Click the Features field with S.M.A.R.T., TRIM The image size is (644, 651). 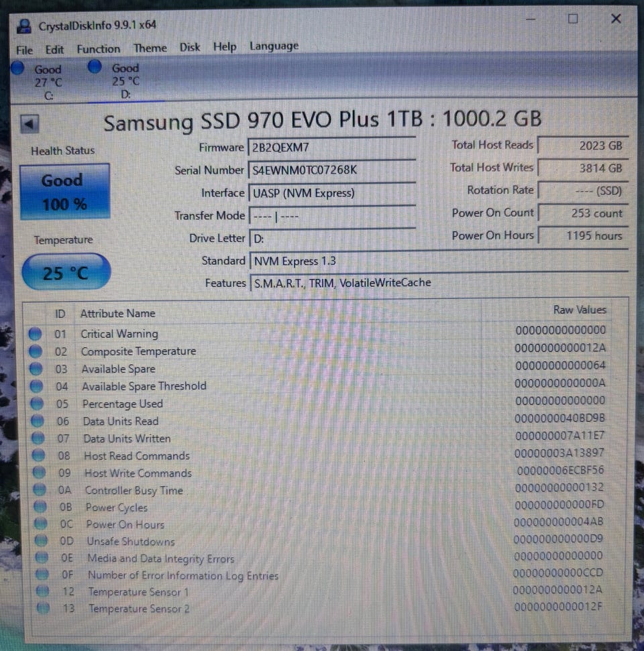pyautogui.click(x=439, y=283)
